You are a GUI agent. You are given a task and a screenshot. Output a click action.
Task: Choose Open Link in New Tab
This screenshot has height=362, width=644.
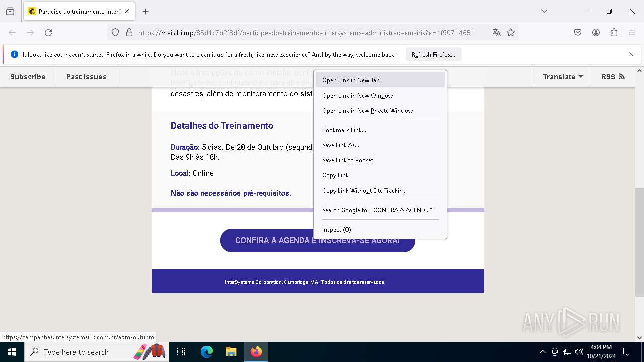(380, 80)
